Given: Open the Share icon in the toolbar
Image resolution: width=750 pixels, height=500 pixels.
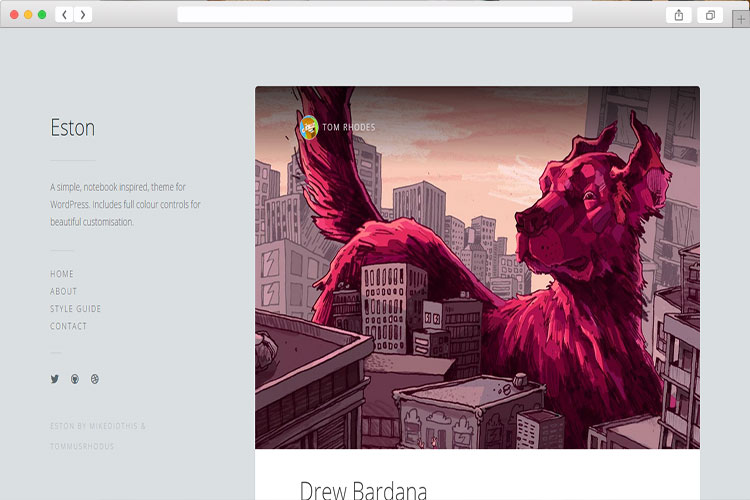Looking at the screenshot, I should [679, 15].
